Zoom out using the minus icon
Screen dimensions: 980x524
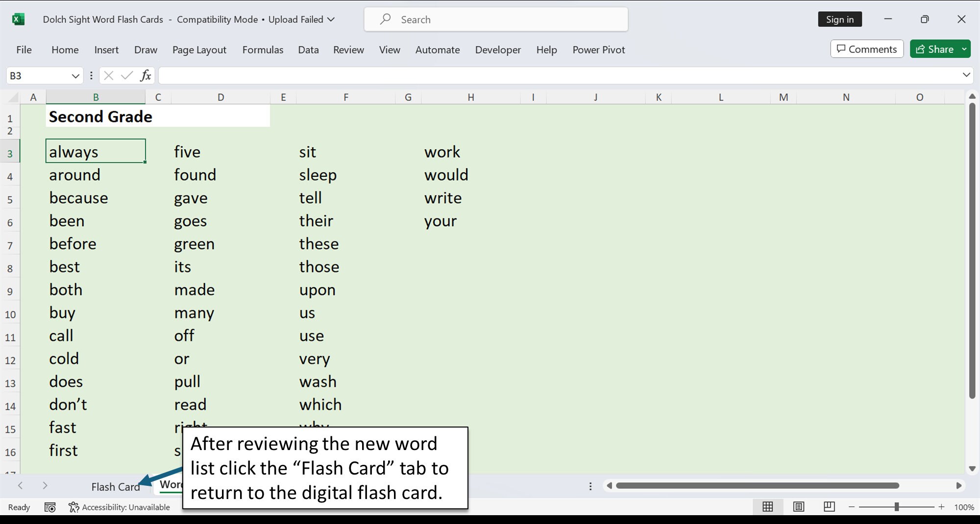point(851,507)
